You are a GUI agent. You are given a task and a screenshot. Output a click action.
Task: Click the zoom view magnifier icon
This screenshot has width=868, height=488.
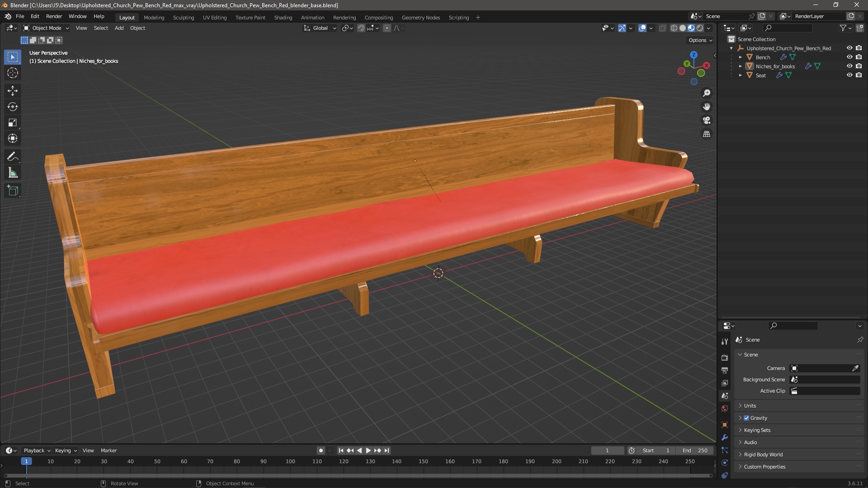pos(706,93)
